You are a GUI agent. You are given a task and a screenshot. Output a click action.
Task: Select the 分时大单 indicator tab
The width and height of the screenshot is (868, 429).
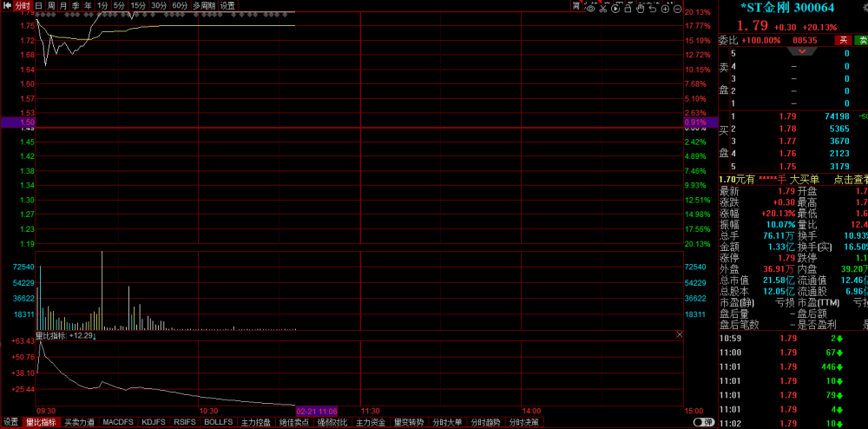point(447,422)
